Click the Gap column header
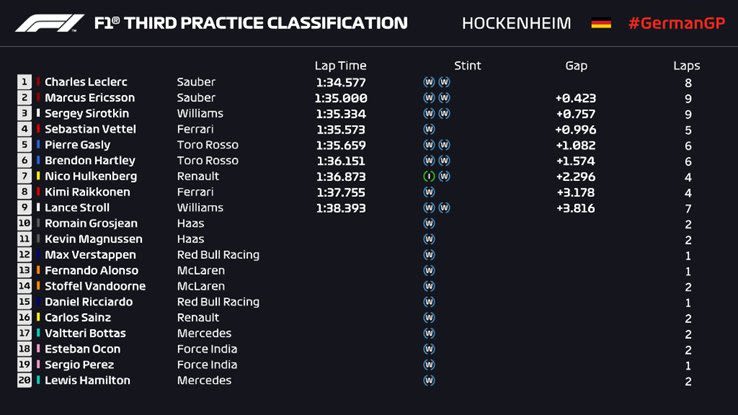The image size is (738, 415). pos(576,65)
